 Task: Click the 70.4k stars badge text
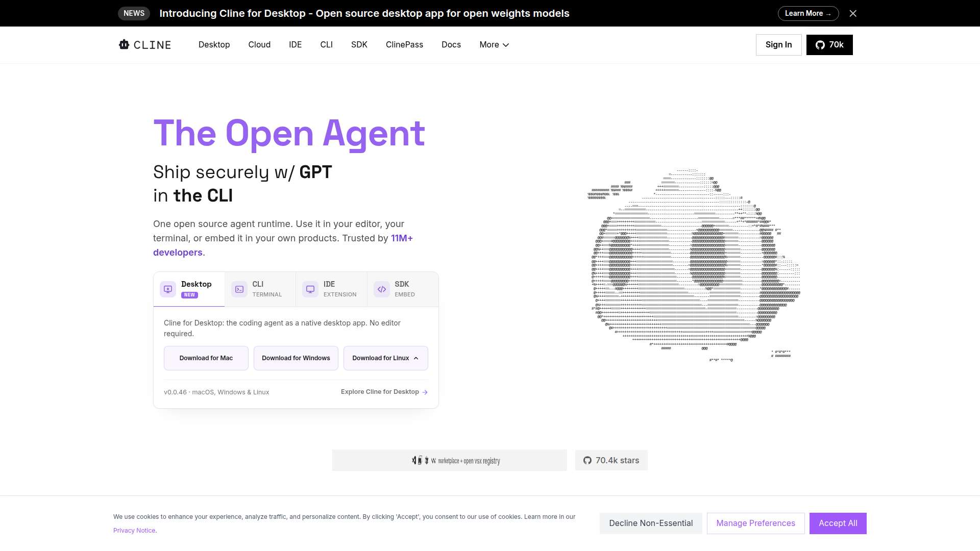[617, 460]
